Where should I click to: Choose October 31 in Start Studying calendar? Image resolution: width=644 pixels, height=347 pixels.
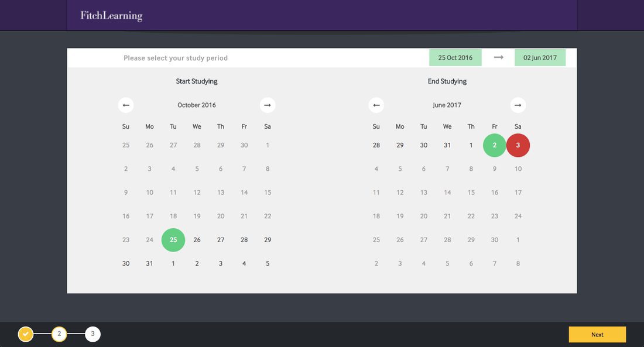tap(150, 264)
